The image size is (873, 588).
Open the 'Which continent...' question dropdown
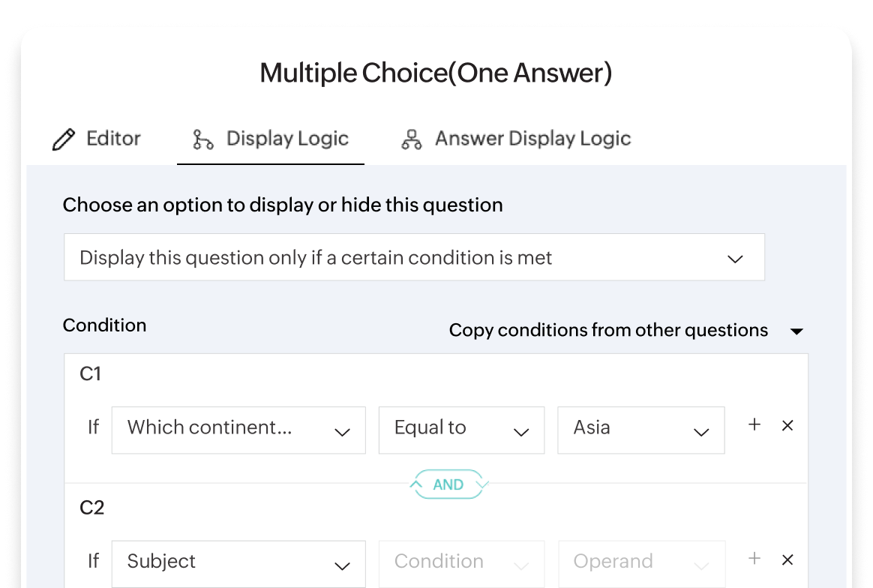[x=238, y=430]
